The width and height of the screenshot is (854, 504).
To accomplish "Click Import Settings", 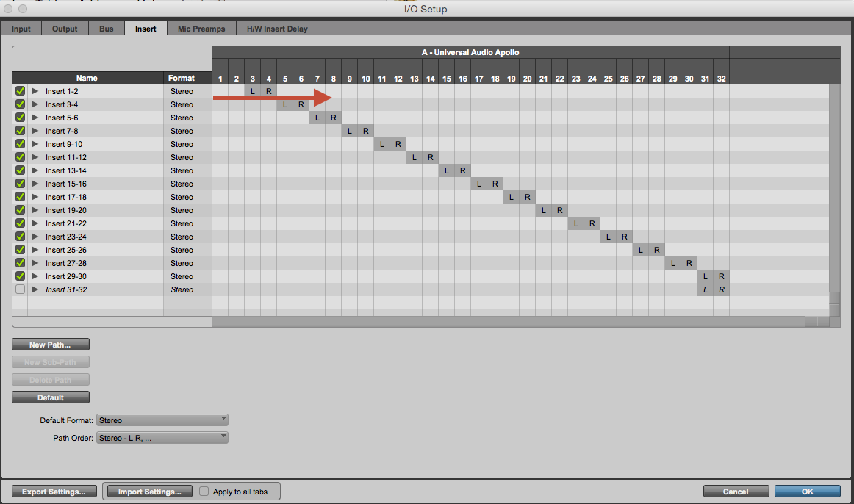I will coord(149,491).
